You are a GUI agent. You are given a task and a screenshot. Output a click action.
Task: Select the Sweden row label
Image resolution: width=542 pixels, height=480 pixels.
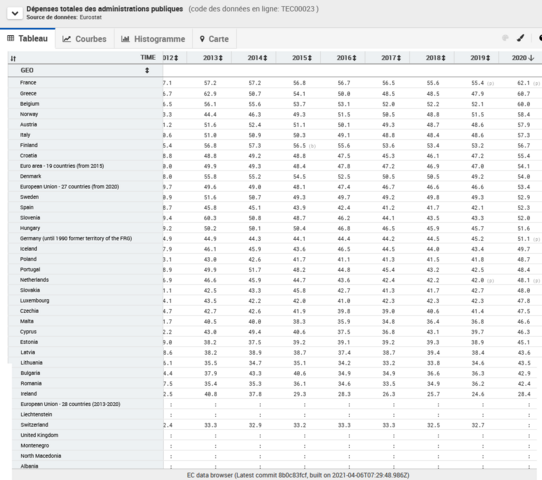[29, 197]
